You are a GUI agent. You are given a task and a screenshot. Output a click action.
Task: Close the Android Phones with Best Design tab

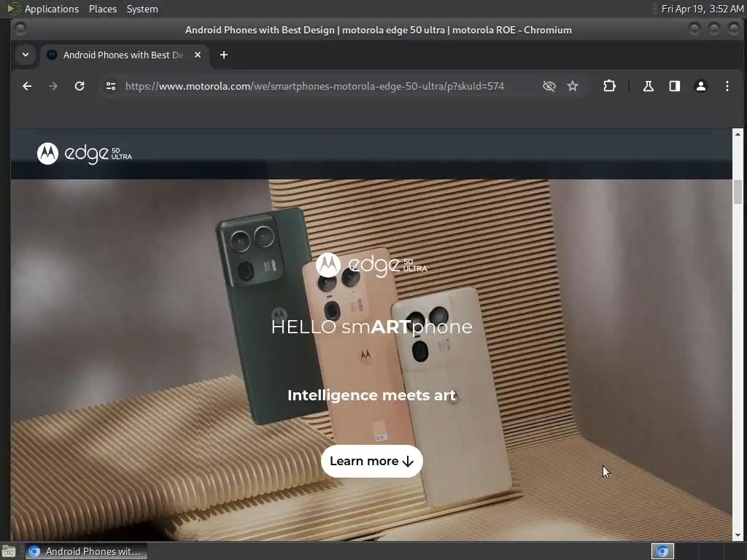(198, 55)
